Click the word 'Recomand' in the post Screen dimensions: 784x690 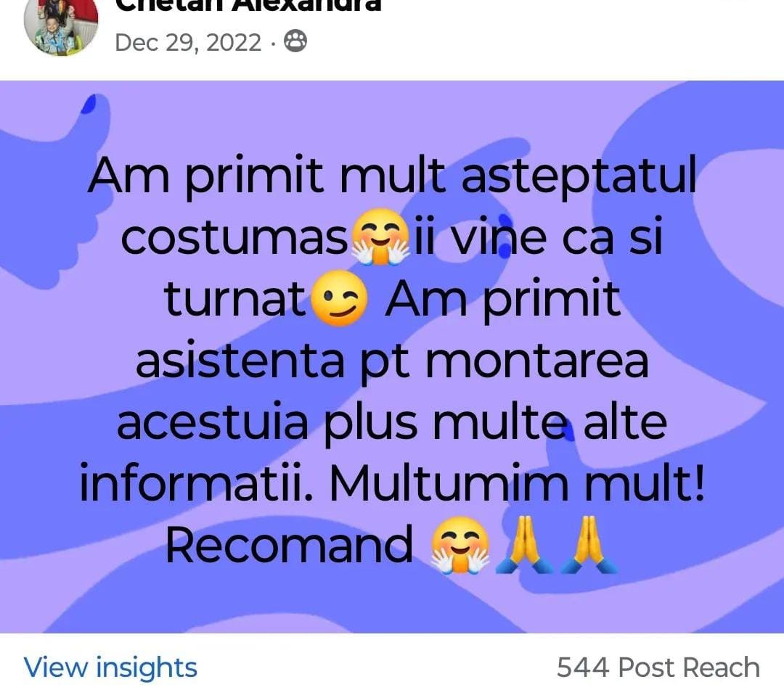pyautogui.click(x=289, y=545)
